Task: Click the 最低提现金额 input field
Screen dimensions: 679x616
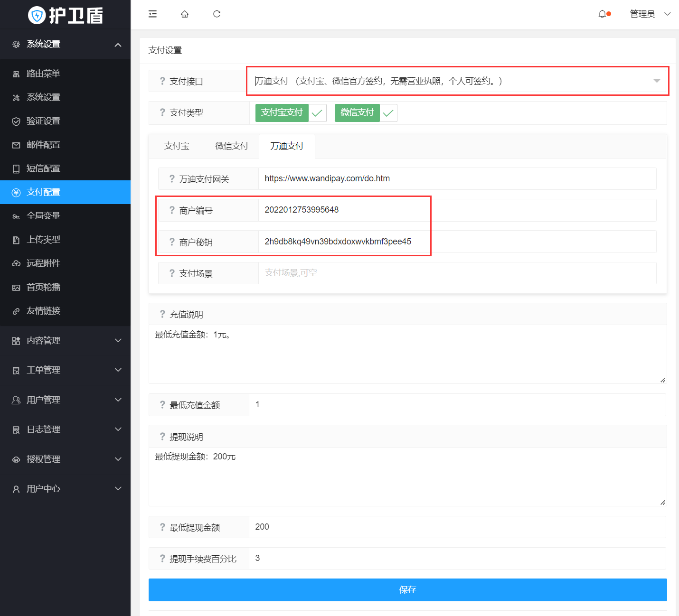Action: click(457, 527)
